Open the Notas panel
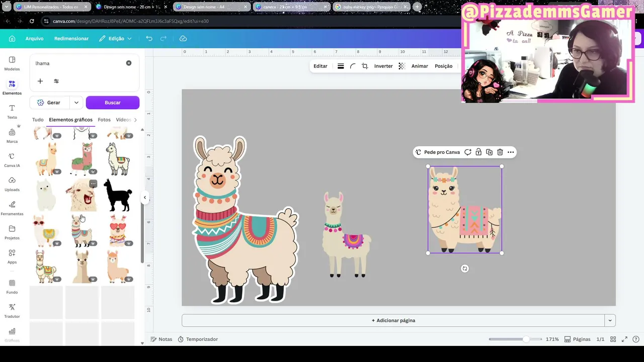 162,339
